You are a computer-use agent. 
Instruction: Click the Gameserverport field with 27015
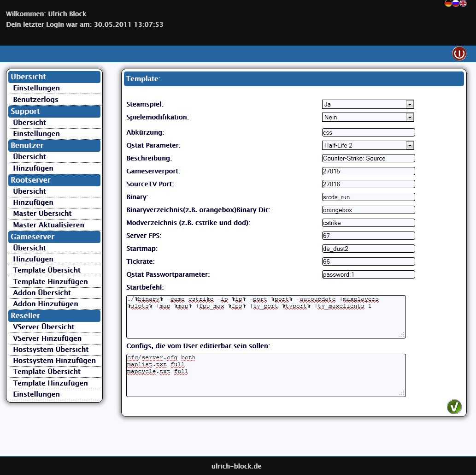pyautogui.click(x=368, y=171)
